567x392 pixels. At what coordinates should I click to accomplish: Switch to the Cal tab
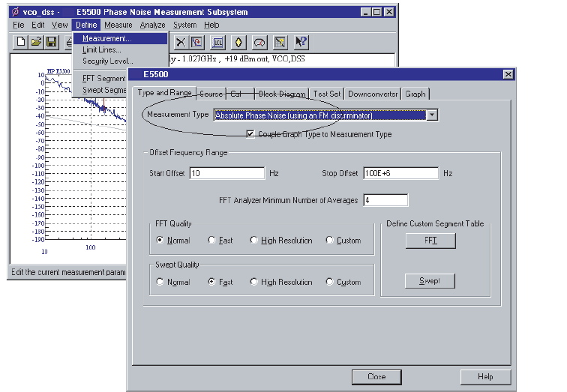pos(240,94)
